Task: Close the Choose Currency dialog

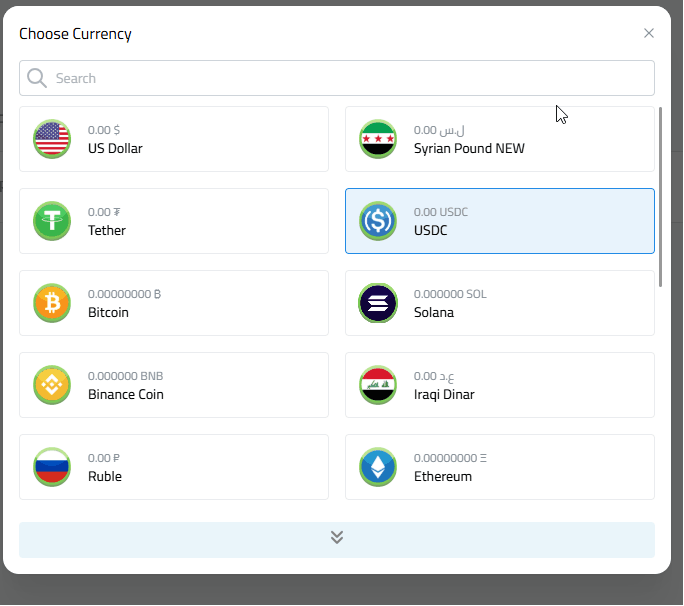Action: [x=649, y=33]
